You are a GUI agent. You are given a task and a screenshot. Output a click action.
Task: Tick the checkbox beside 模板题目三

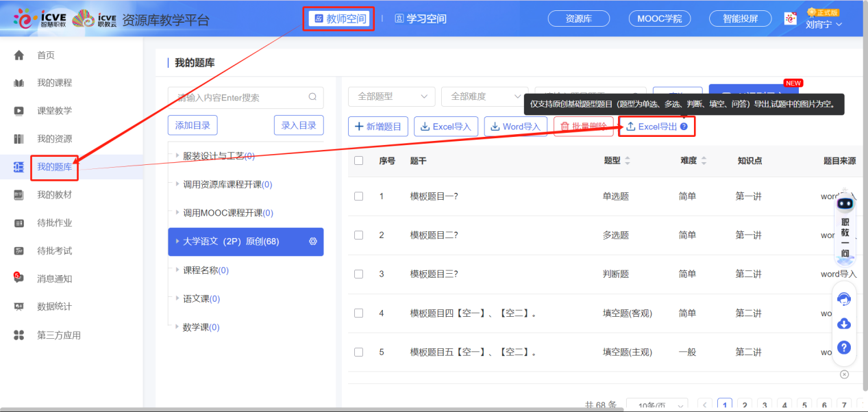click(x=358, y=274)
